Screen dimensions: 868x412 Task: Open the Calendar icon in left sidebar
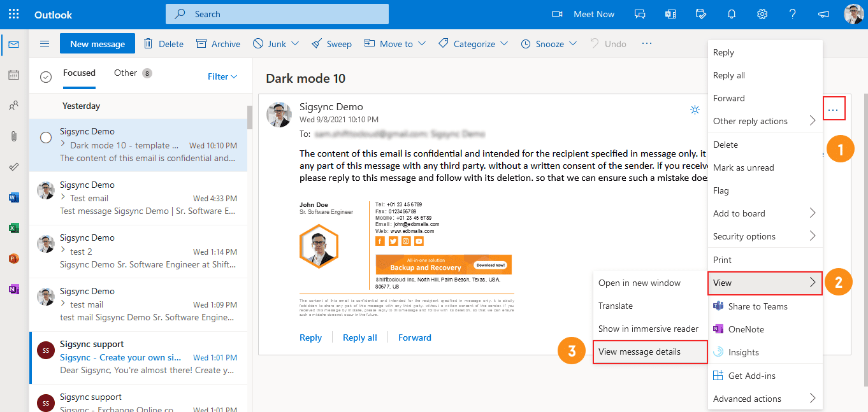point(13,75)
